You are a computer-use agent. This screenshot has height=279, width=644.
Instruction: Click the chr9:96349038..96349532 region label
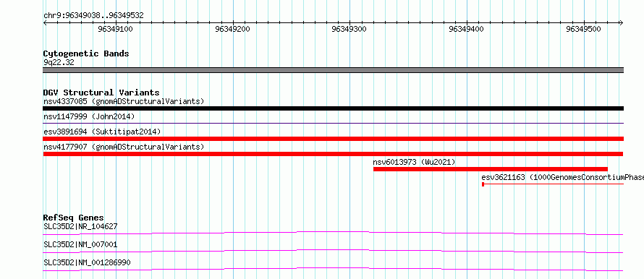(x=93, y=16)
